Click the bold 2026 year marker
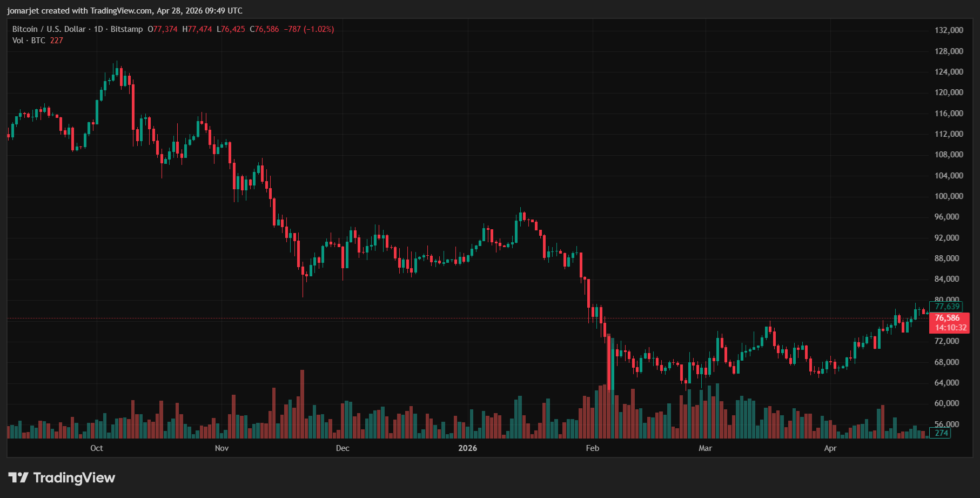This screenshot has width=980, height=498. coord(467,448)
